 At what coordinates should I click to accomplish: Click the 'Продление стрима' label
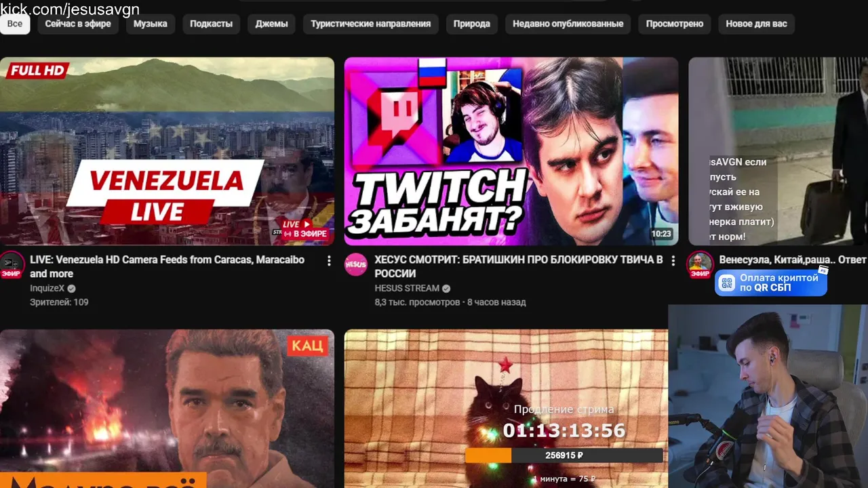point(564,409)
